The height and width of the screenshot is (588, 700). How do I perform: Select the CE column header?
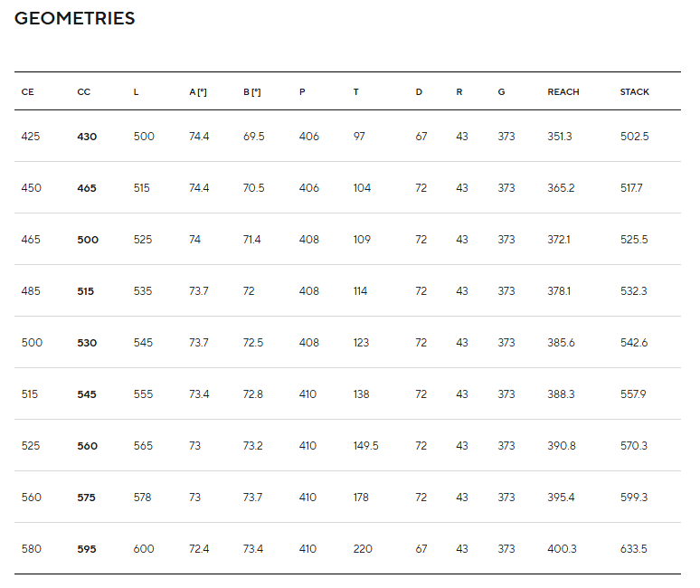tap(27, 92)
